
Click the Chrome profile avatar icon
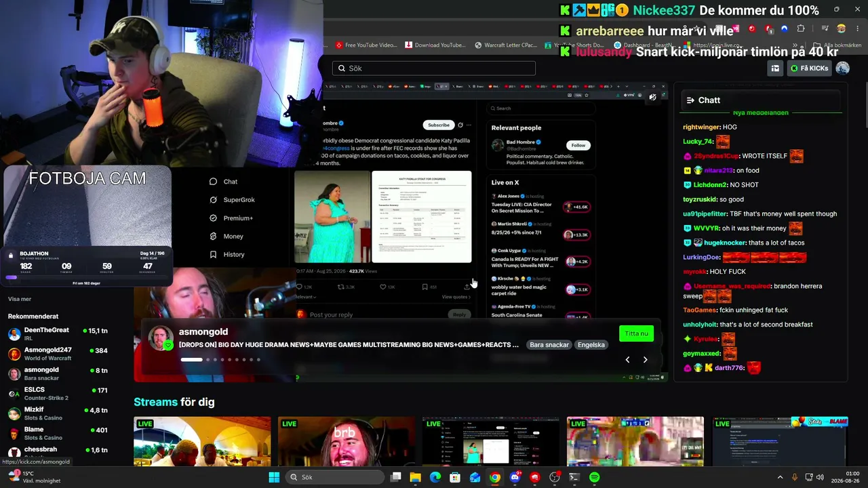coord(842,28)
